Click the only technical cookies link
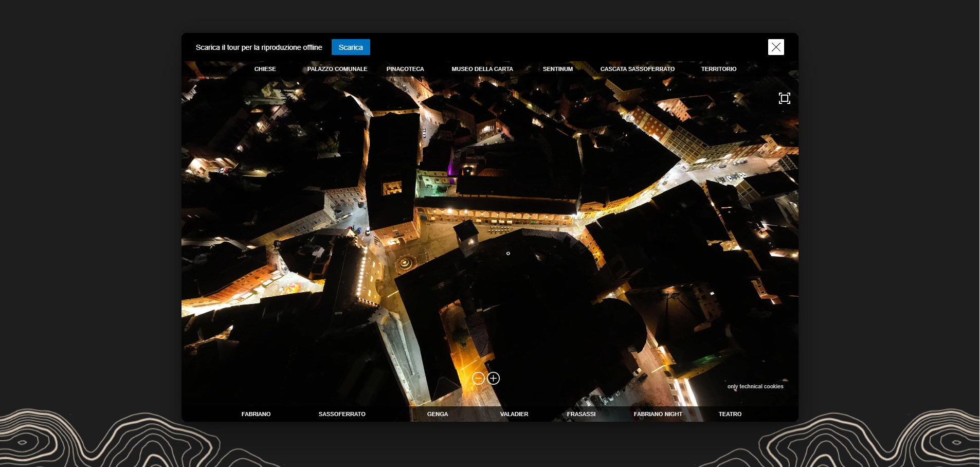 (x=755, y=386)
